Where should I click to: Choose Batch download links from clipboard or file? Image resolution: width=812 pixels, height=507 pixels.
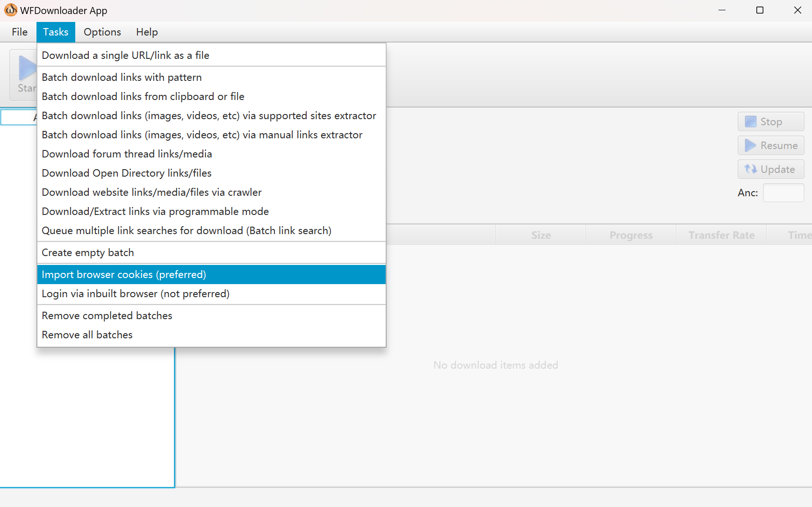tap(143, 97)
